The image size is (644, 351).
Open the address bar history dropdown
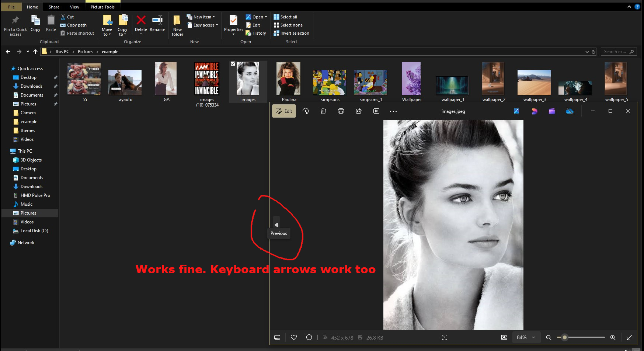pos(587,52)
